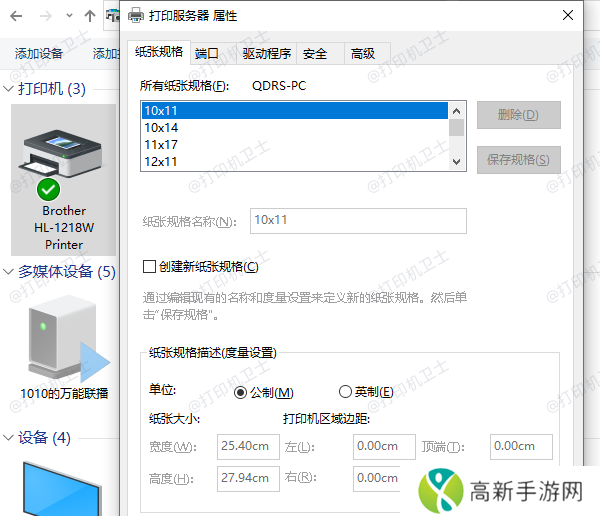
Task: Select the 英制(E) radio button
Action: 346,392
